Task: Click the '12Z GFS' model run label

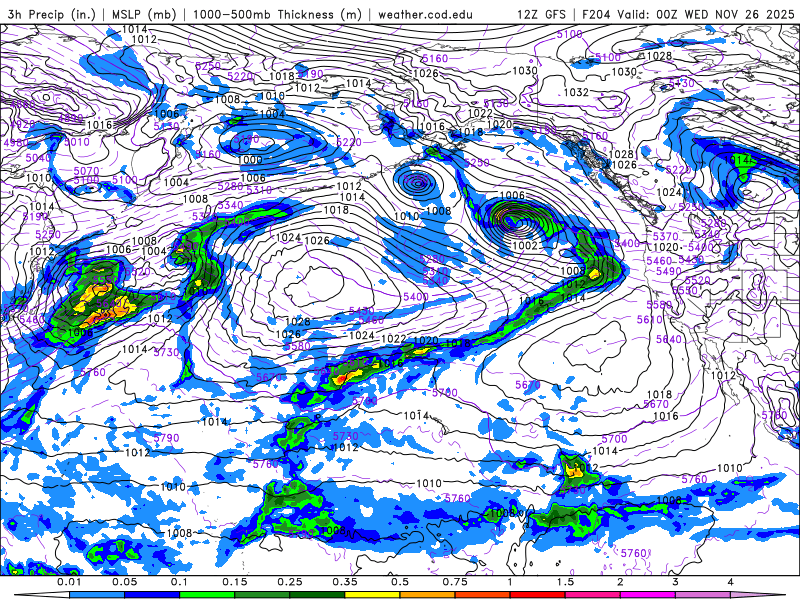Action: (541, 14)
